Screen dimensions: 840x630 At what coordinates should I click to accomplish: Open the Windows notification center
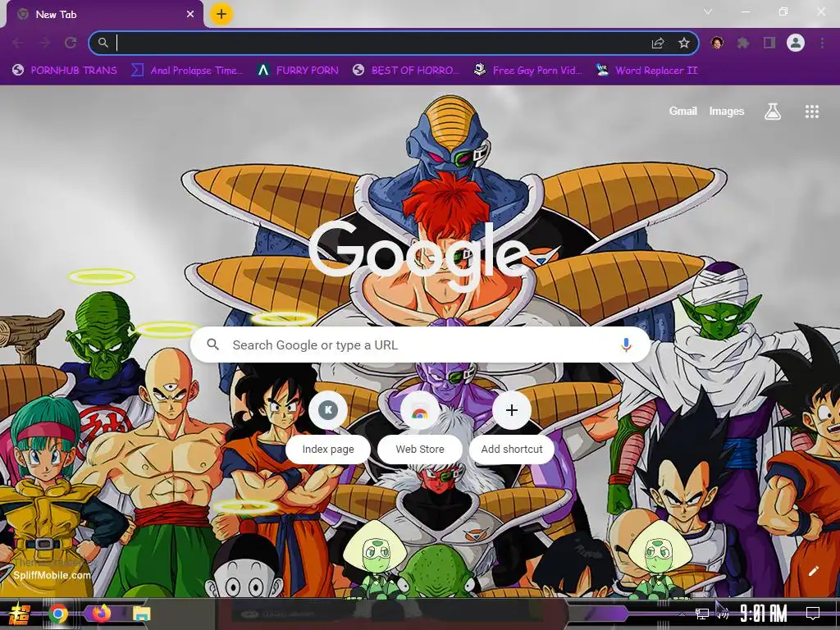click(813, 614)
